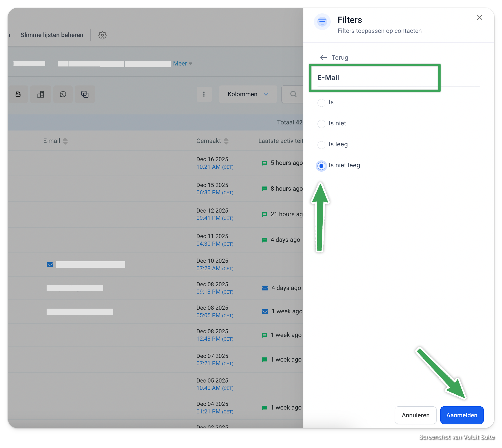Viewport: 502px width, 448px height.
Task: Click the search magnifier icon
Action: click(293, 94)
